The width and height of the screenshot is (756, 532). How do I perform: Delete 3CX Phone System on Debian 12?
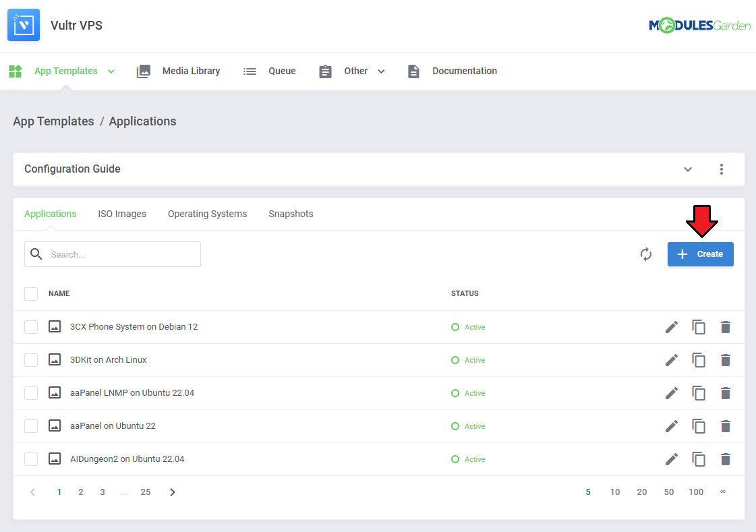click(726, 327)
